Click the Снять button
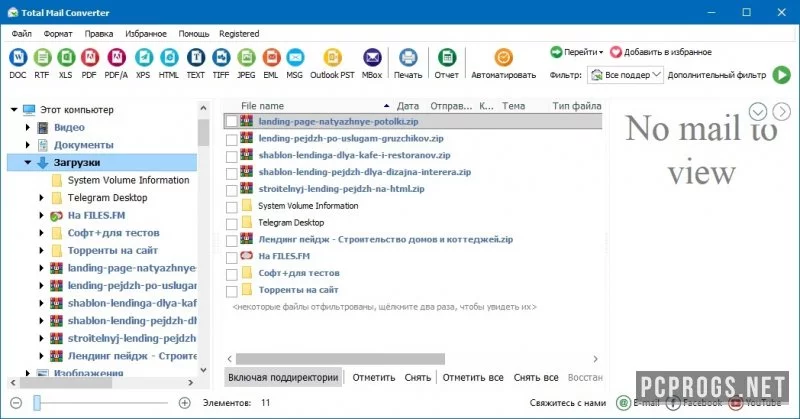 417,378
